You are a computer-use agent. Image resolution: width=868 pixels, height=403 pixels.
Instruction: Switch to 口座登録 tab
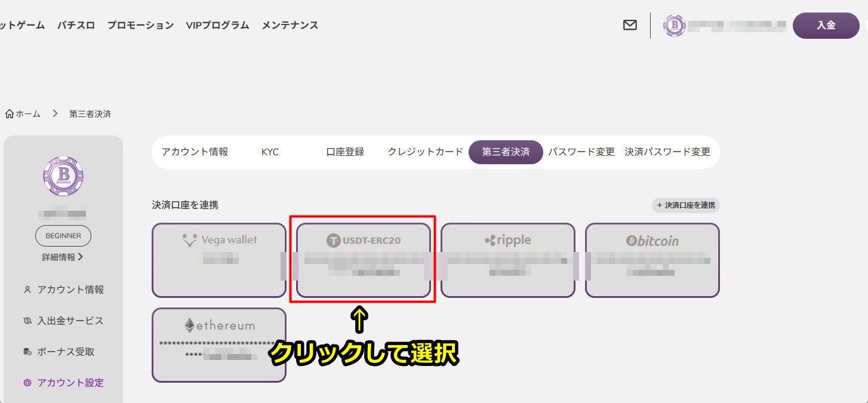[x=345, y=152]
